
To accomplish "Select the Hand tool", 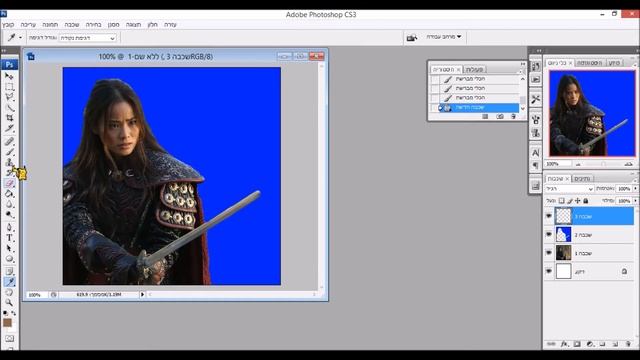I will [9, 292].
